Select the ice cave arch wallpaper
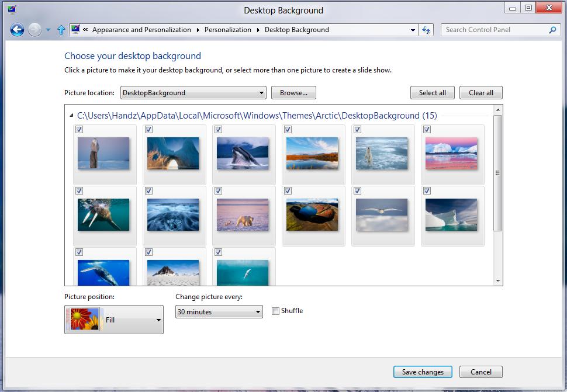Image resolution: width=567 pixels, height=392 pixels. click(173, 154)
